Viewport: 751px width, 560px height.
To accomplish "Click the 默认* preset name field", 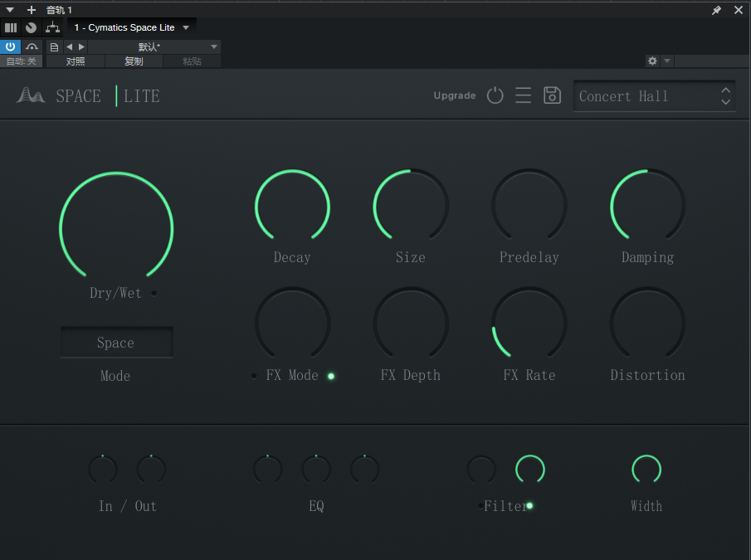I will tap(149, 47).
